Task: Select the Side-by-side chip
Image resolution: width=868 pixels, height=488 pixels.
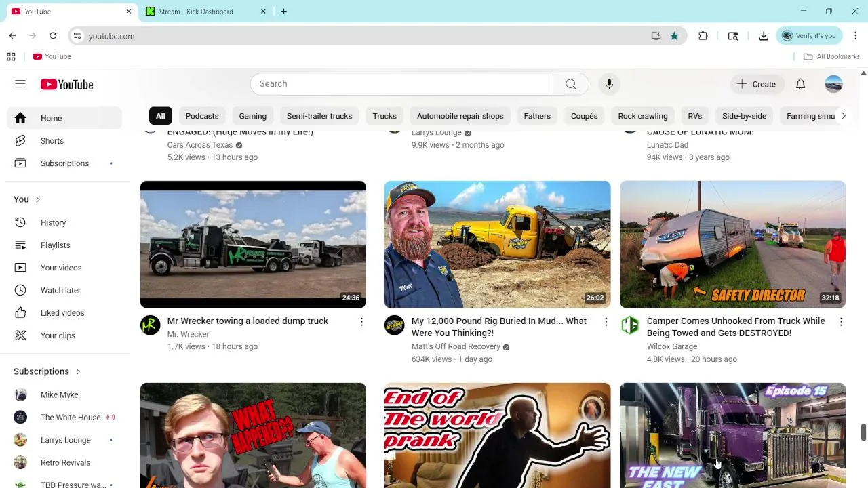Action: (x=744, y=116)
